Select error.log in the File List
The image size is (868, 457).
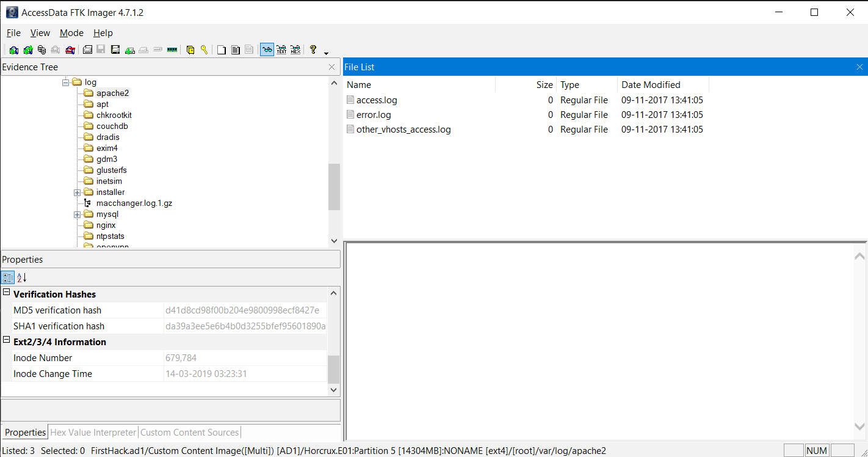pos(374,115)
